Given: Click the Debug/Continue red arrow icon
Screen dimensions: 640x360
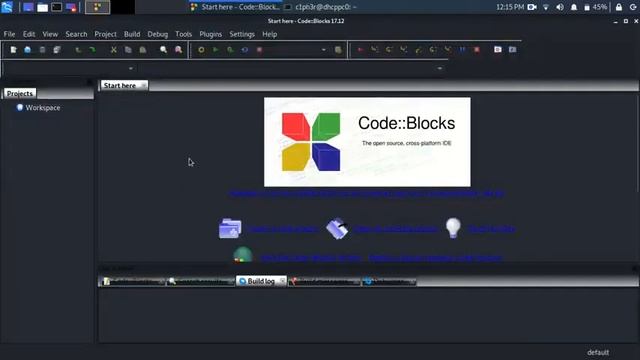Looking at the screenshot, I should [360, 50].
